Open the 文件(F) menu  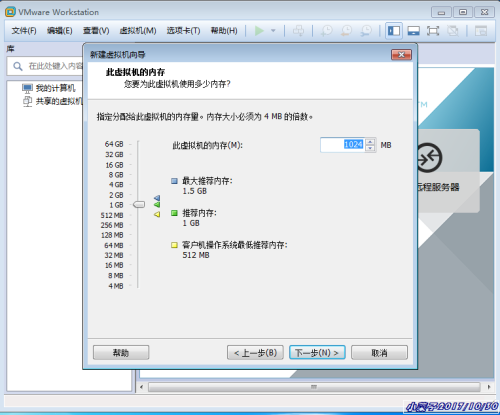[24, 31]
